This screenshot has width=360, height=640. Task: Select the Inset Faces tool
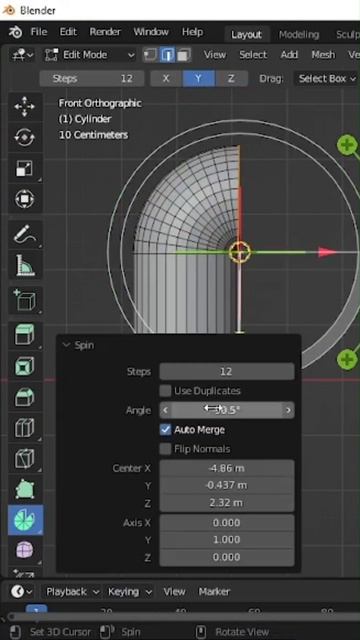click(x=25, y=366)
